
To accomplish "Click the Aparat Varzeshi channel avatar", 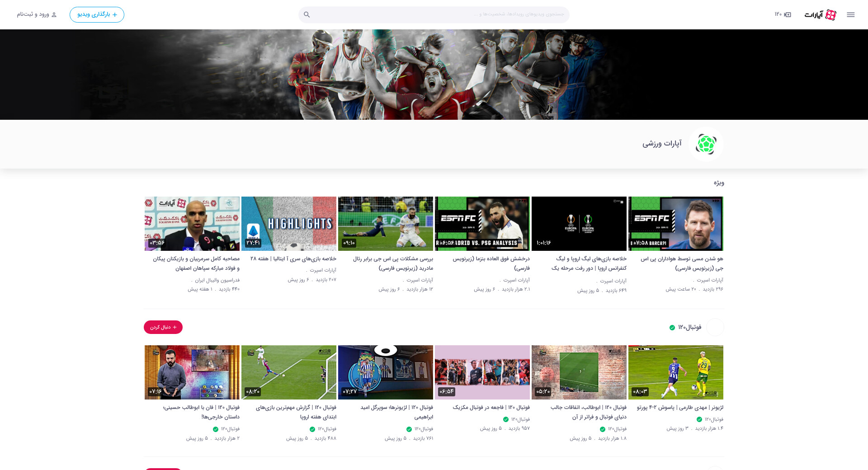I will pos(706,144).
